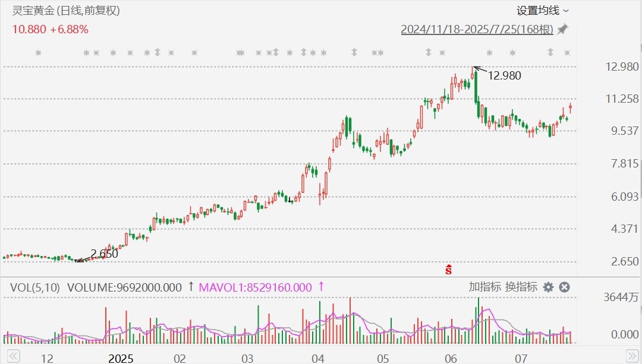
Task: Click 加指标 to add an indicator
Action: click(x=485, y=287)
